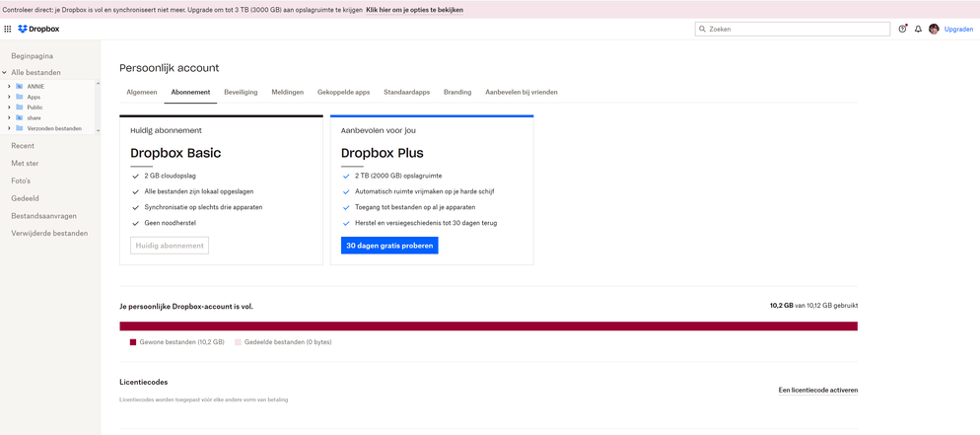Click checkmark beside 'Toegang tot bestanden op al je apparaten'
Viewport: 980px width, 435px height.
coord(346,207)
